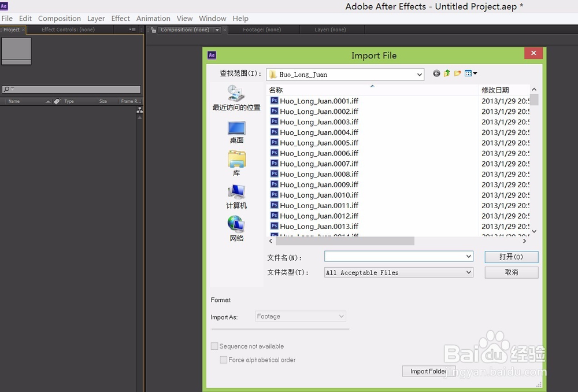The image size is (578, 392).
Task: Select file Huo_Long_Juan.0004.iff
Action: [x=319, y=132]
